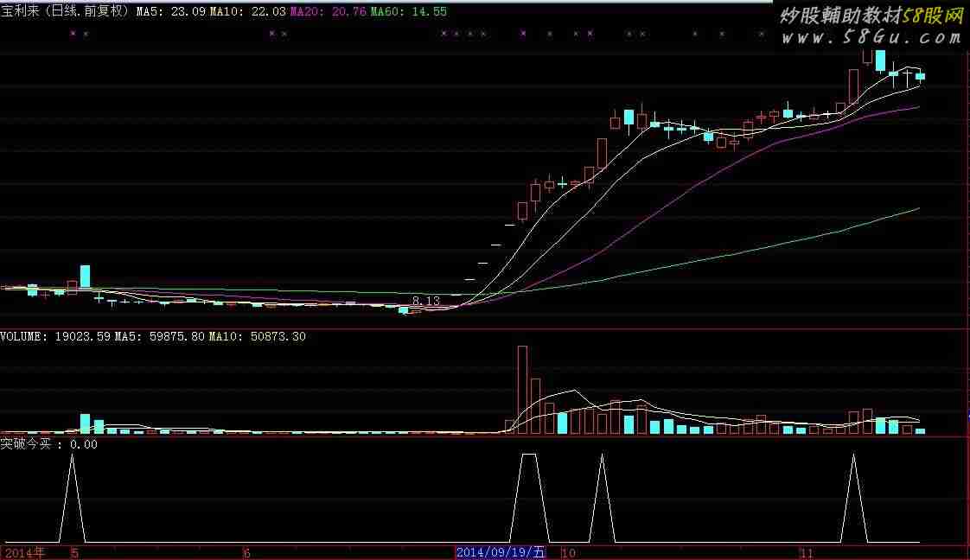
Task: Click the 8.13 low price annotation
Action: tap(425, 301)
